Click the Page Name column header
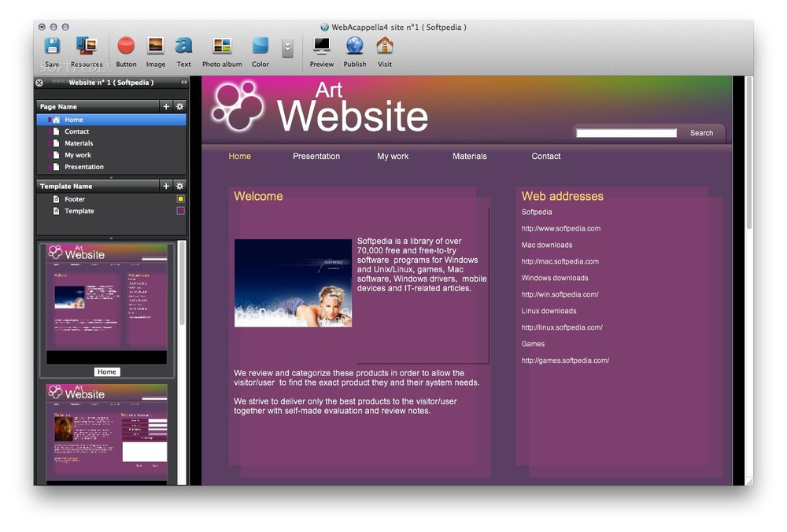787x532 pixels. 98,106
